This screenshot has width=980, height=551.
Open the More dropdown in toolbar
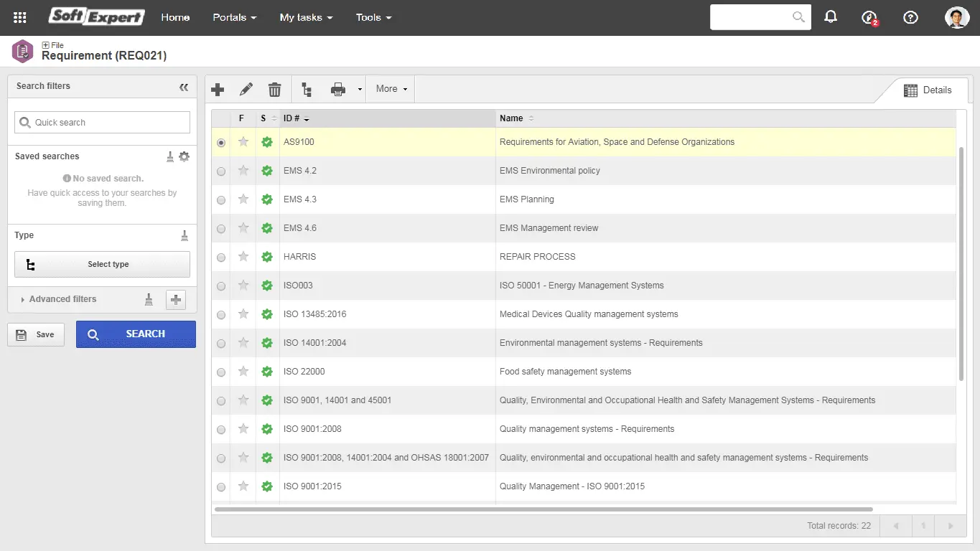[391, 89]
